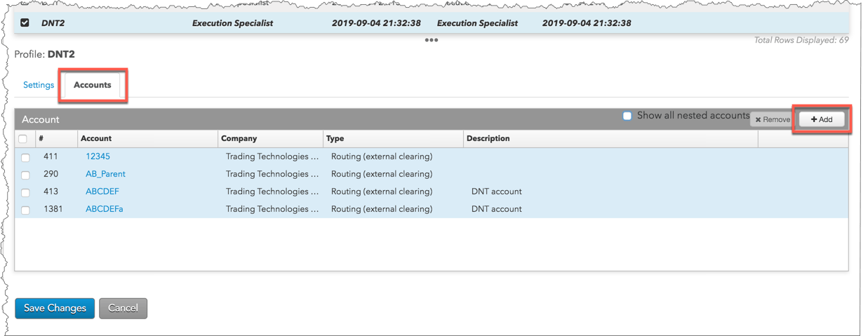Click the Remove account button
868x336 pixels.
click(x=773, y=119)
